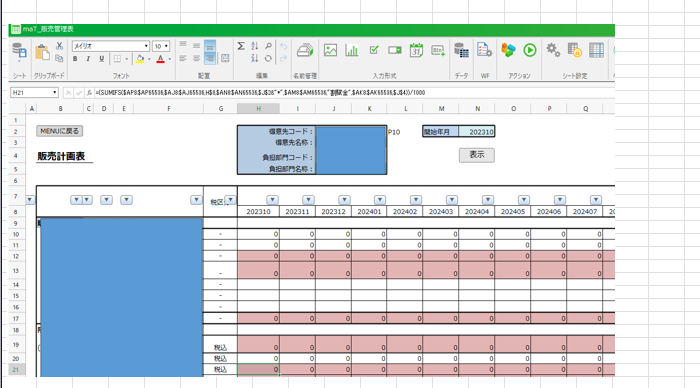
Task: Paste from the clipboard icon
Action: (x=42, y=52)
